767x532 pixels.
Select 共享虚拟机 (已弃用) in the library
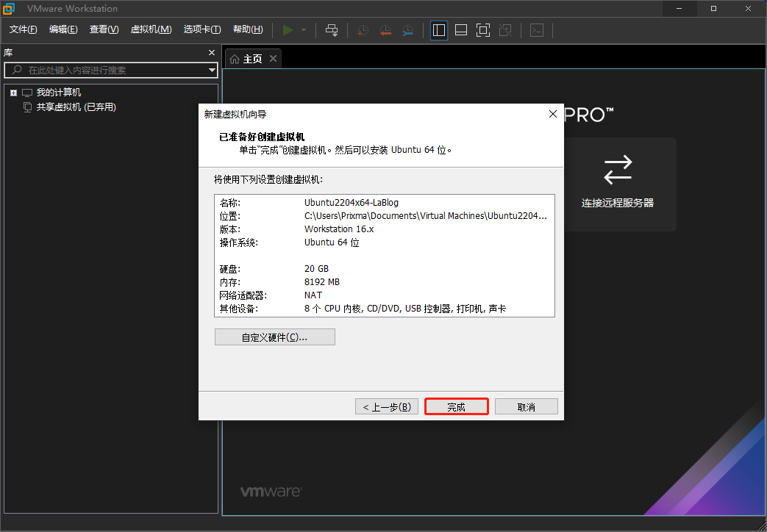click(x=76, y=107)
